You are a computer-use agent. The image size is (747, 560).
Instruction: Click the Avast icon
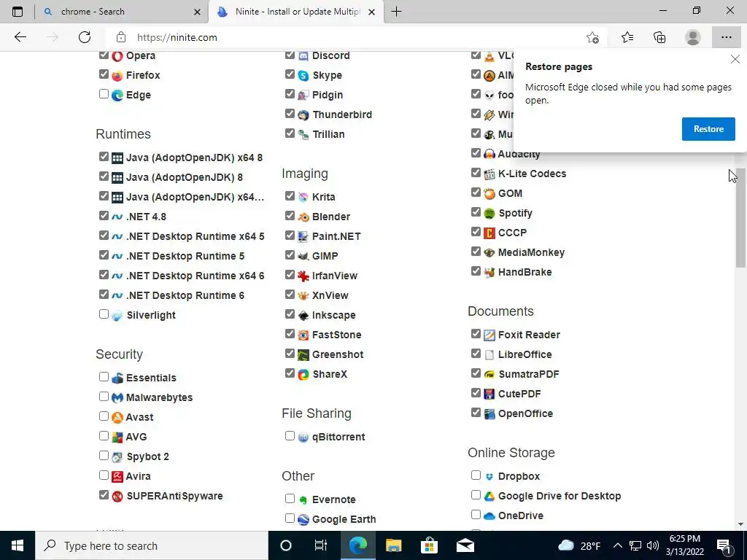click(117, 417)
